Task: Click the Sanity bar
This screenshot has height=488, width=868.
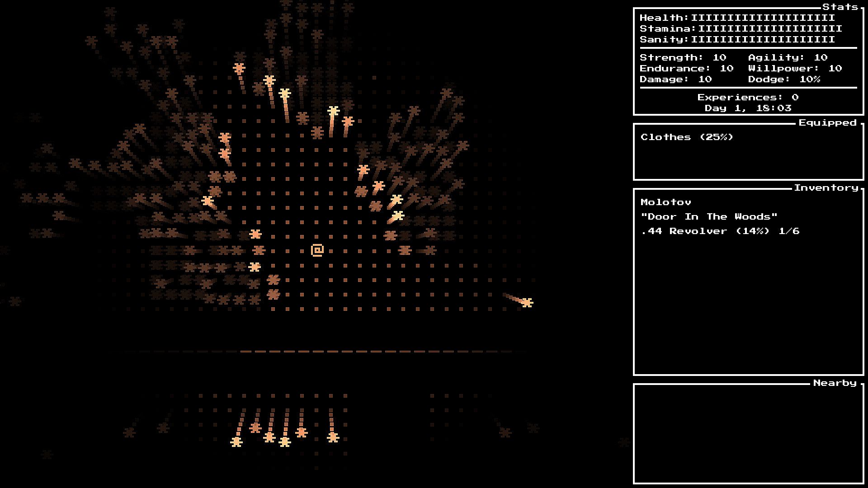Action: 762,39
